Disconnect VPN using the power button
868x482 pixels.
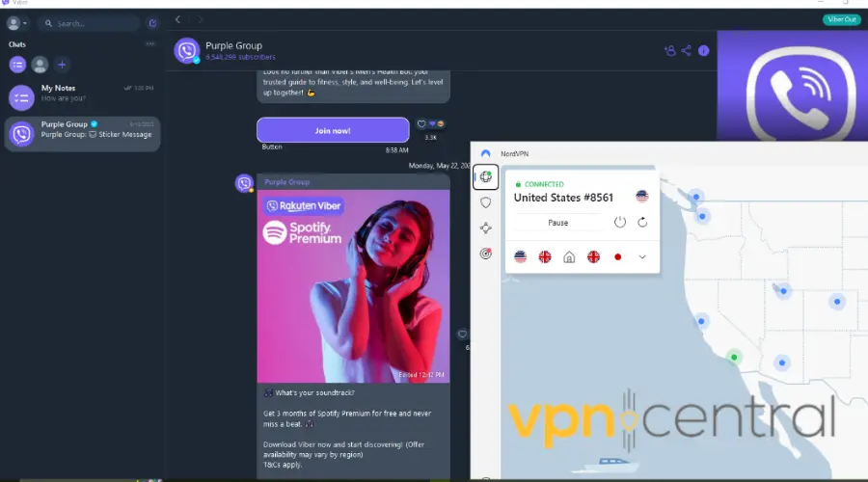[x=619, y=223]
